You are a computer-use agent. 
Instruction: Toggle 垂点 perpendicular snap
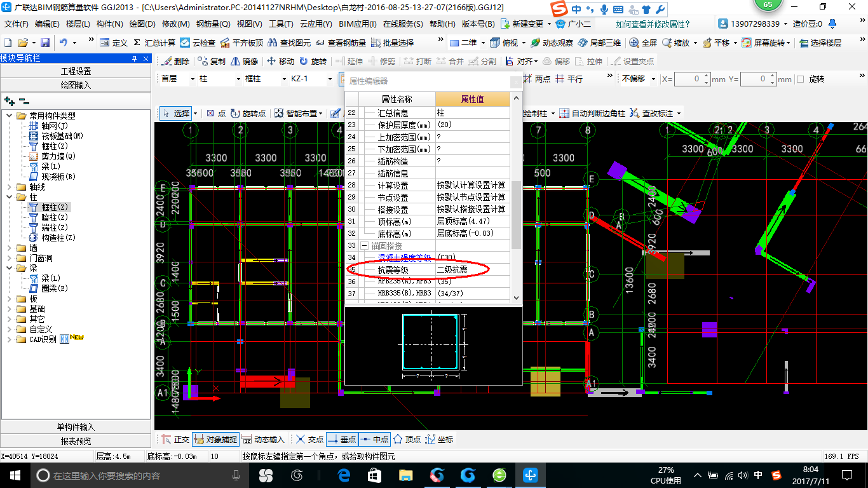click(x=342, y=439)
